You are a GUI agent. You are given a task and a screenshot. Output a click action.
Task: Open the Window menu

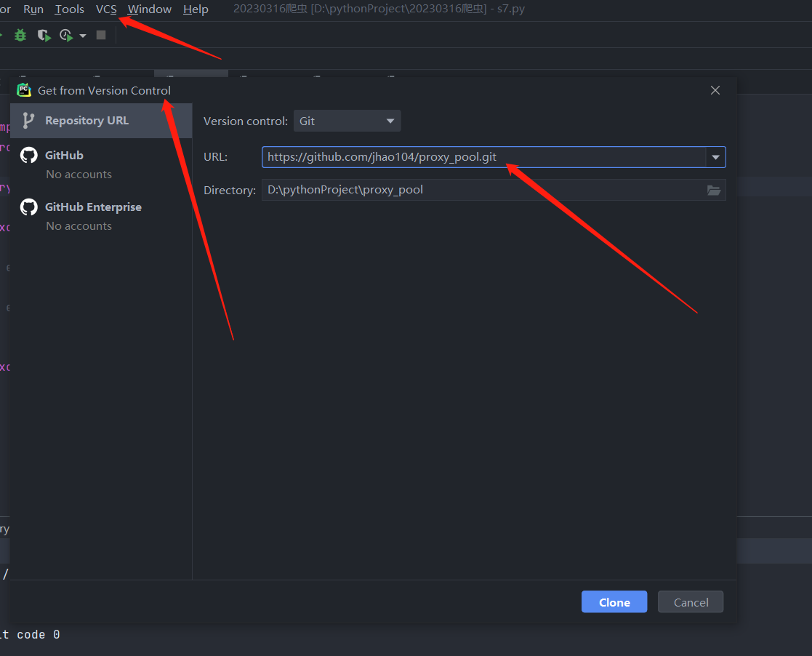tap(149, 9)
